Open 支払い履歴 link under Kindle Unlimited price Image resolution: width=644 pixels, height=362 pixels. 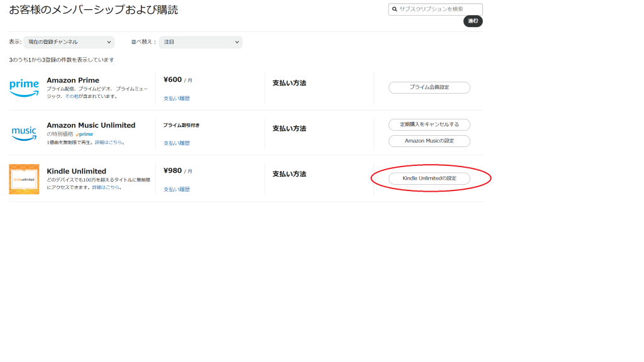click(x=177, y=189)
